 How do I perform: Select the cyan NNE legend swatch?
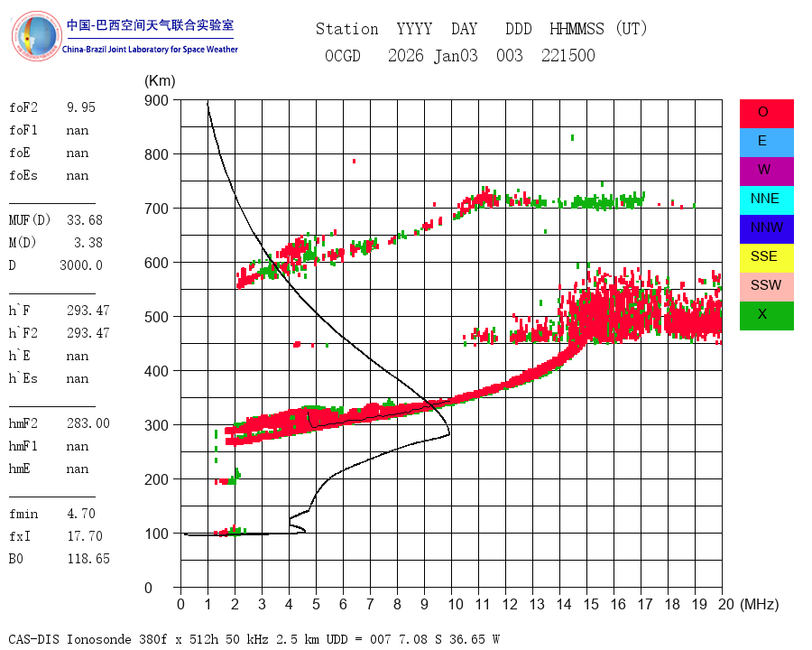click(x=766, y=200)
